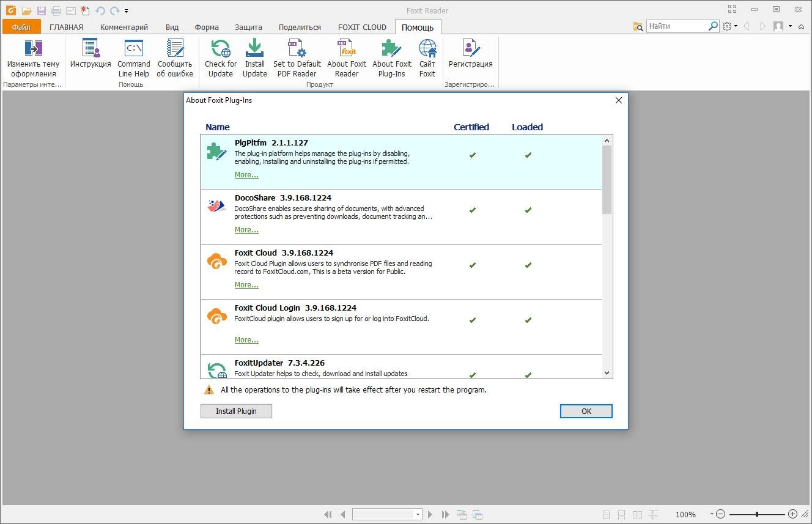The width and height of the screenshot is (812, 524).
Task: Click the zoom-in plus button
Action: pyautogui.click(x=792, y=514)
